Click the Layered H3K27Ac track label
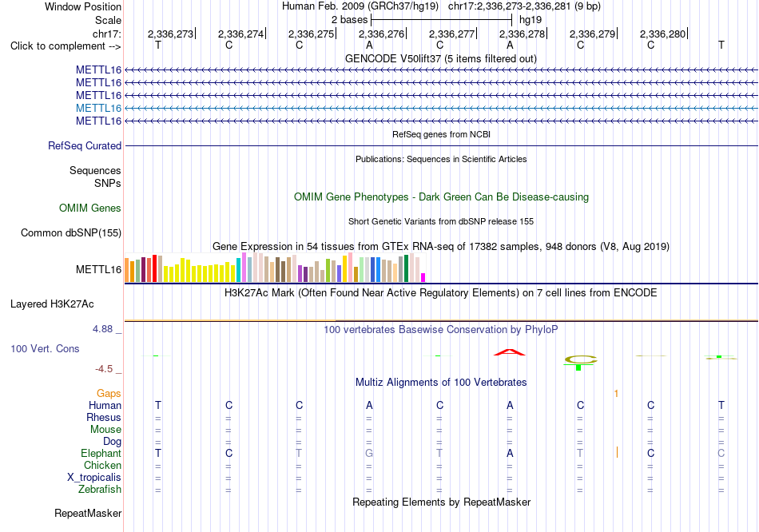 point(52,304)
